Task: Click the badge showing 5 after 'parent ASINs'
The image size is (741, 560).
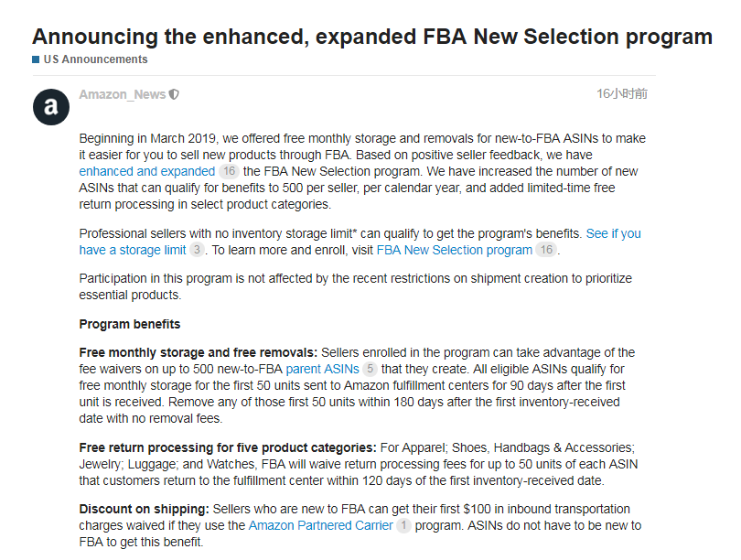Action: (x=370, y=369)
